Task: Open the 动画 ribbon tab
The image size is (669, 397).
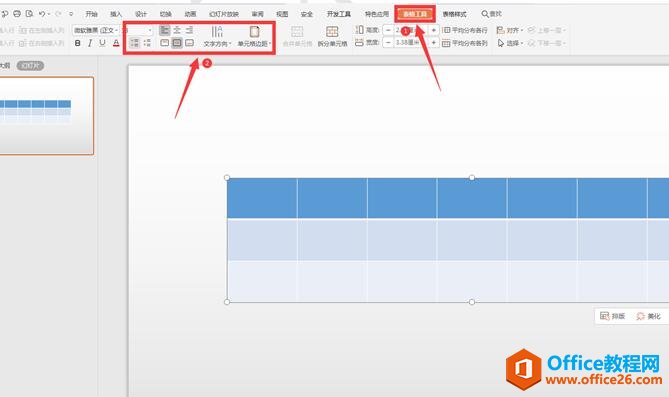Action: coord(190,14)
